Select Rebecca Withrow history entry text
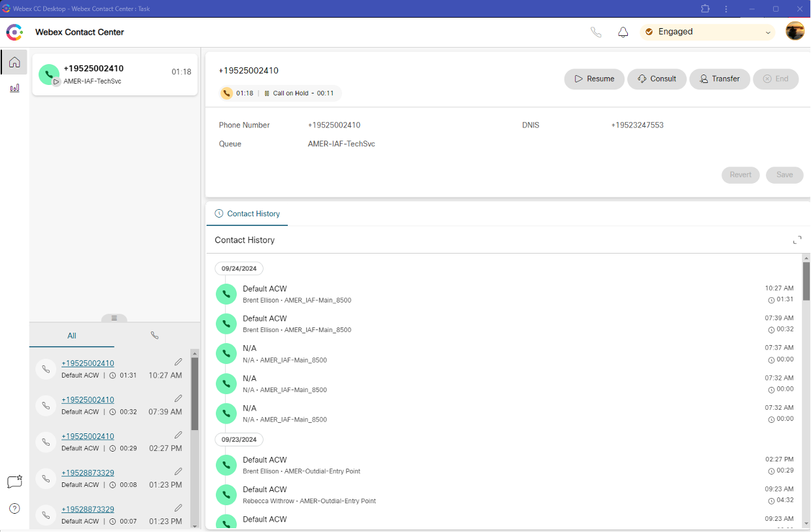 (309, 501)
